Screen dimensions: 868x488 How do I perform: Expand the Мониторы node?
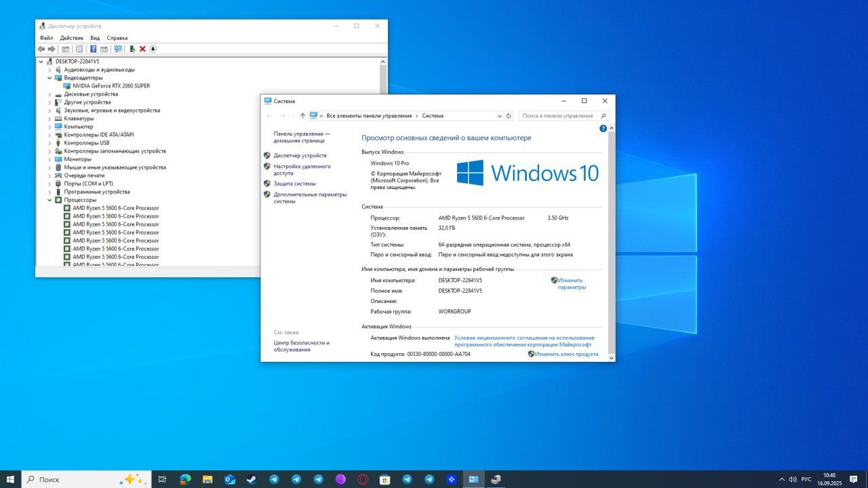click(x=50, y=159)
